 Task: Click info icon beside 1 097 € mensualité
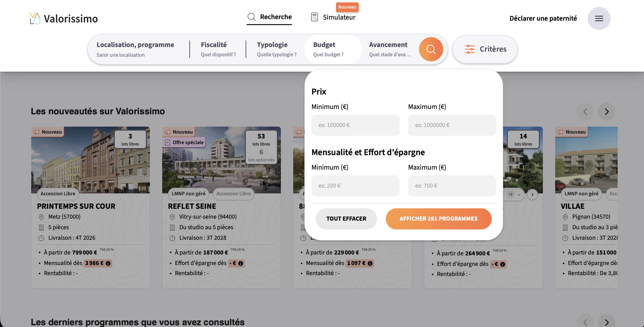click(x=370, y=263)
